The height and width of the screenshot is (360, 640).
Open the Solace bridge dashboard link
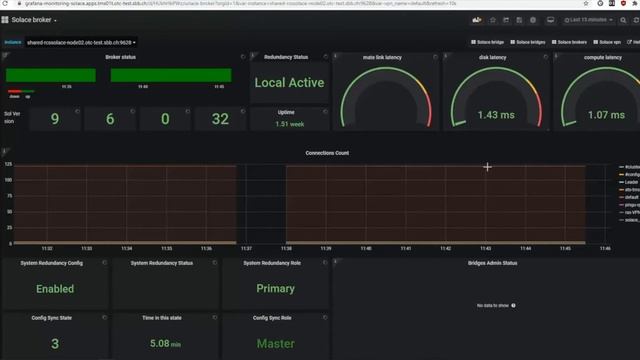[x=487, y=42]
